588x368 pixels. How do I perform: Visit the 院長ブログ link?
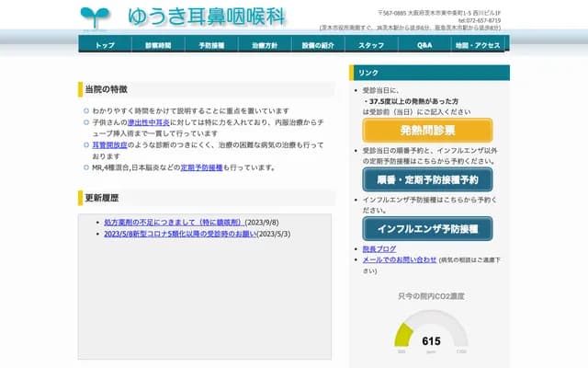tap(379, 248)
